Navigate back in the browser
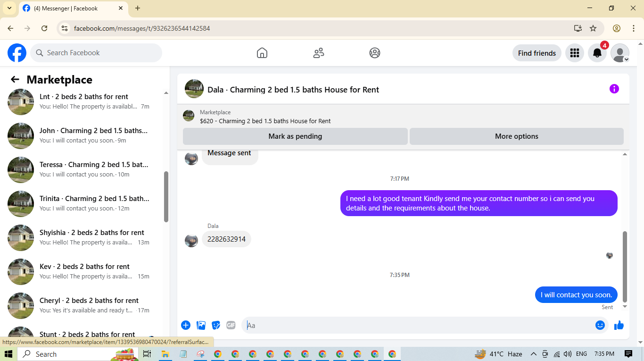The image size is (644, 361). [x=10, y=28]
